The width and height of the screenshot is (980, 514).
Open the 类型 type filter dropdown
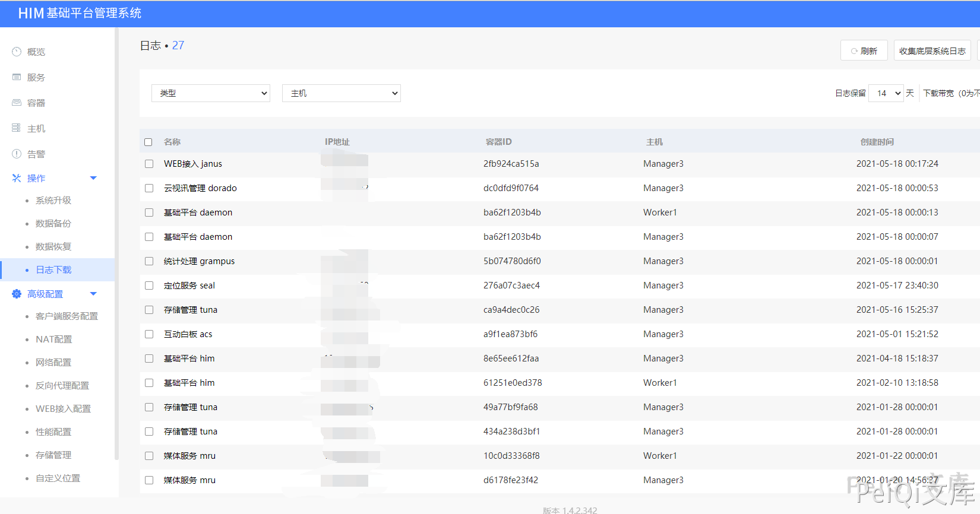[211, 93]
